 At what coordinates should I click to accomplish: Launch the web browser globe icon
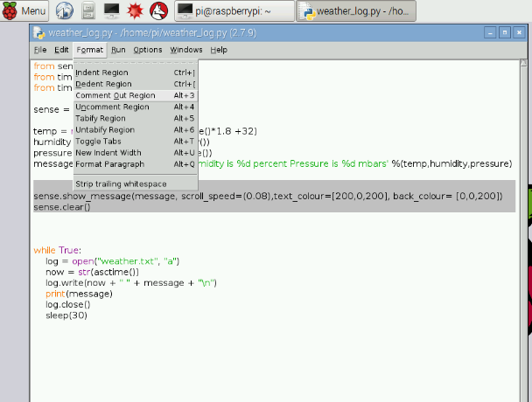(65, 10)
